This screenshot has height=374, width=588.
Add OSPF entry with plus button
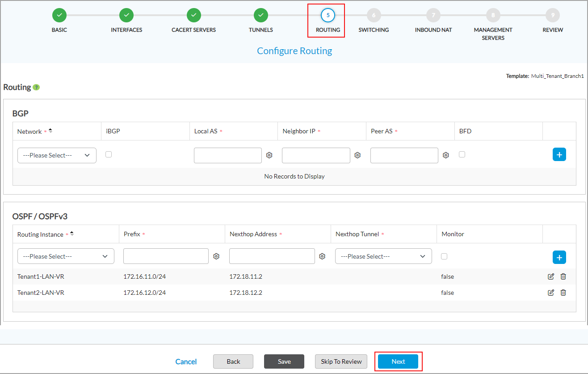559,257
